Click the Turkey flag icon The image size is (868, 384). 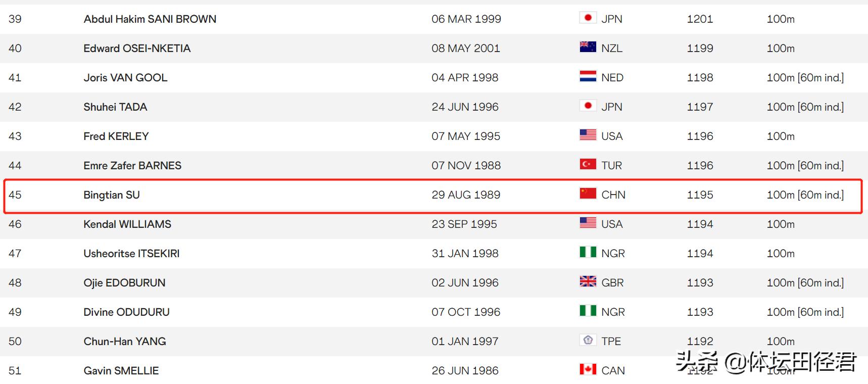(588, 165)
